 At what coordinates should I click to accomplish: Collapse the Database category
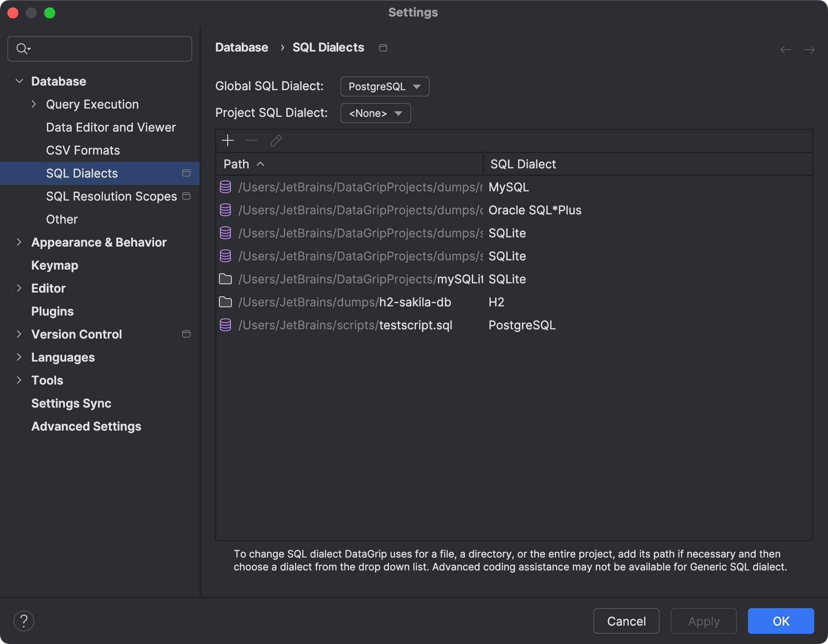coord(19,80)
